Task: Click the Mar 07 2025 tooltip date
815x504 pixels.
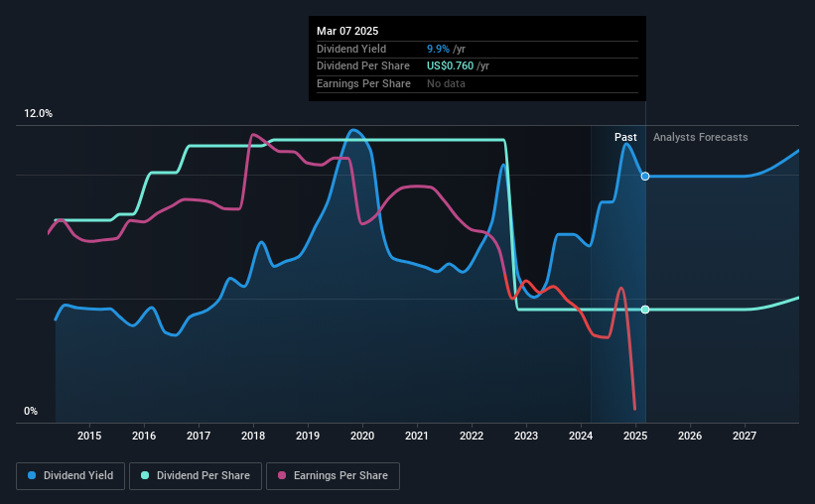Action: [x=347, y=31]
